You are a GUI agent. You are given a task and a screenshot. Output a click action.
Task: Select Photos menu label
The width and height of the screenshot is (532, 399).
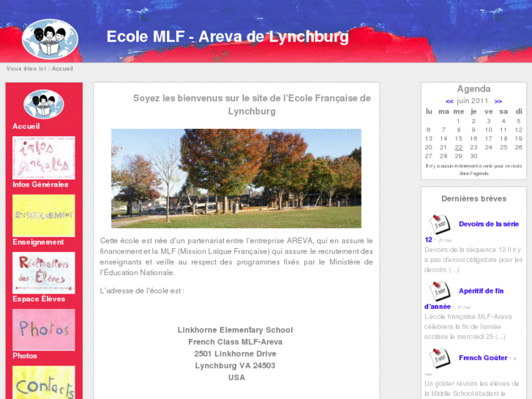(25, 356)
